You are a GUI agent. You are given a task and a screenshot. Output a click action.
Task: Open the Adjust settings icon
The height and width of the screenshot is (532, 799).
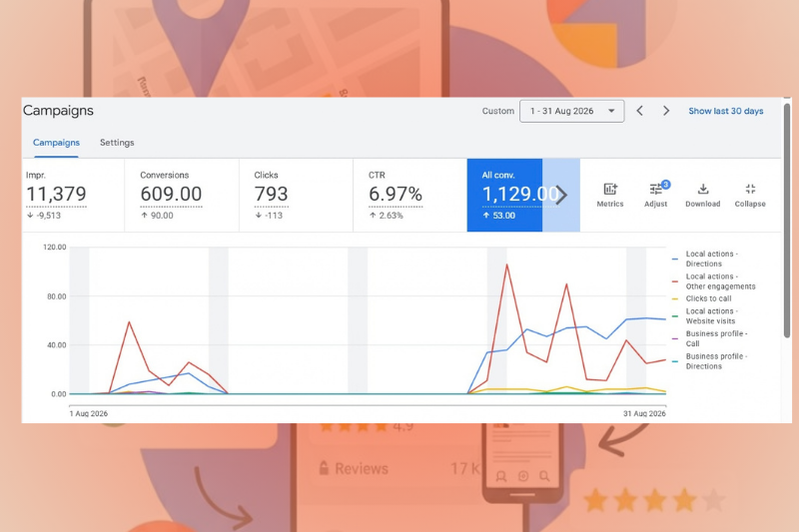pyautogui.click(x=656, y=195)
